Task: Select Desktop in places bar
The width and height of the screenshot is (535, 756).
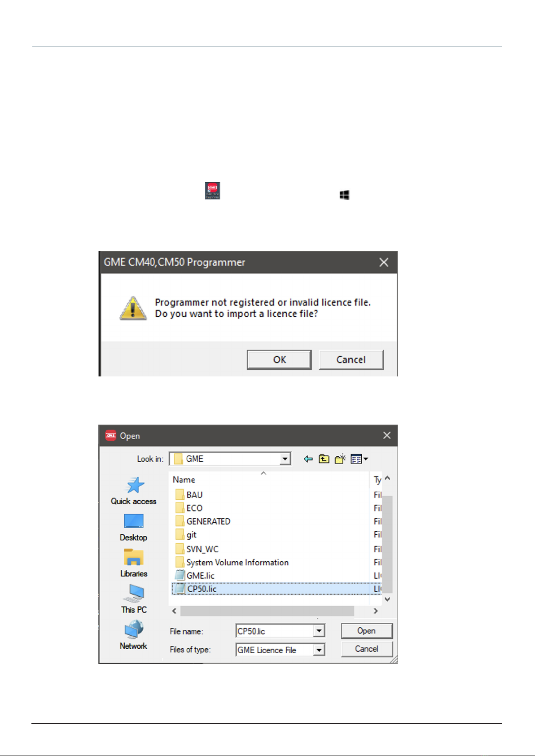Action: click(134, 528)
